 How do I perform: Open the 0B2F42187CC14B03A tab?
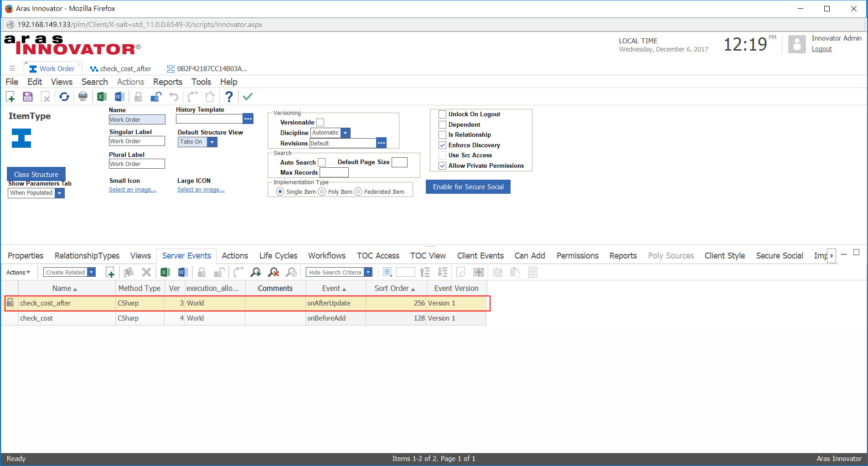pyautogui.click(x=207, y=69)
